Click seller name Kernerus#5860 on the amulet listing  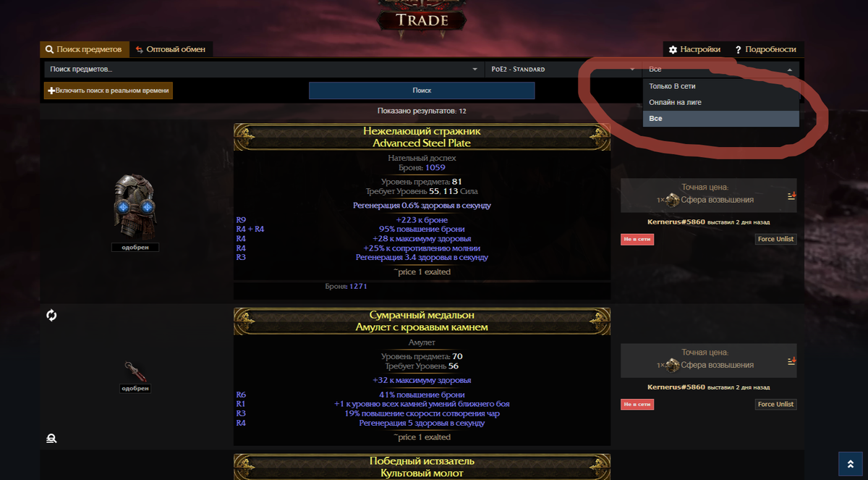tap(676, 387)
